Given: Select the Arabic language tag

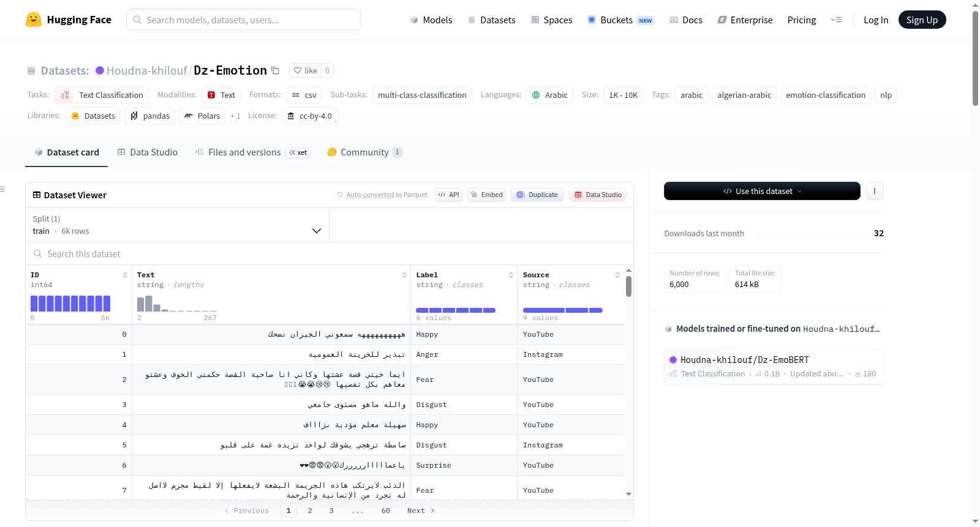Looking at the screenshot, I should pos(549,95).
